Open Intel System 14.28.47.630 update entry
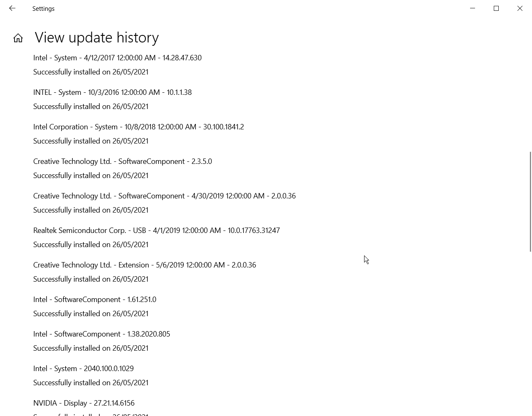 pos(117,58)
